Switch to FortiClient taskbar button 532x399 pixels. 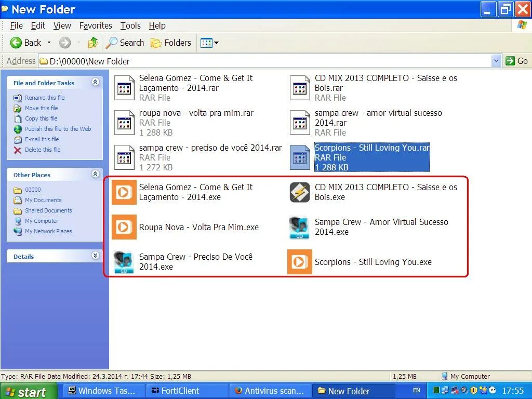click(x=187, y=391)
